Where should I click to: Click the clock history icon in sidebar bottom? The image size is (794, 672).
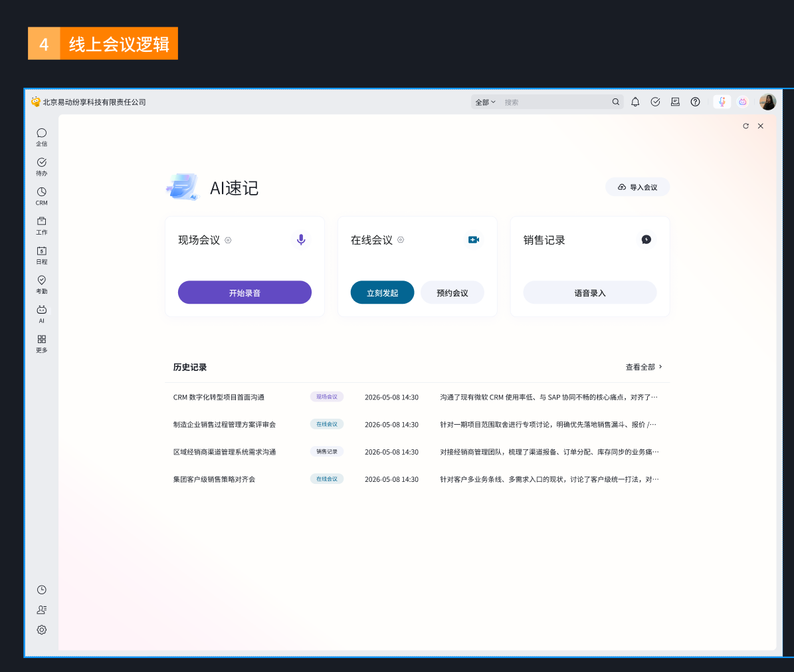[x=41, y=590]
